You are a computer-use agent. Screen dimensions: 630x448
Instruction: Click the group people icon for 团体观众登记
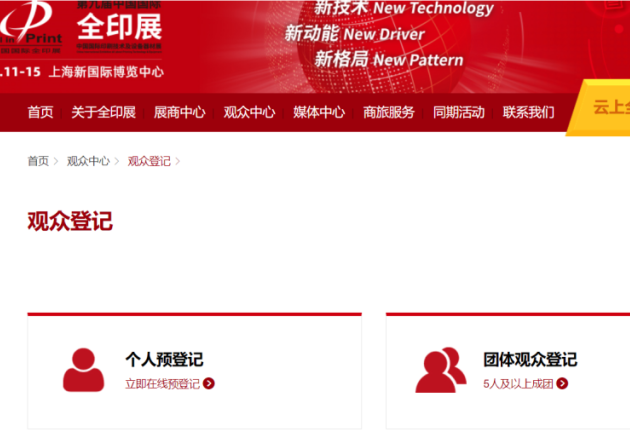441,370
